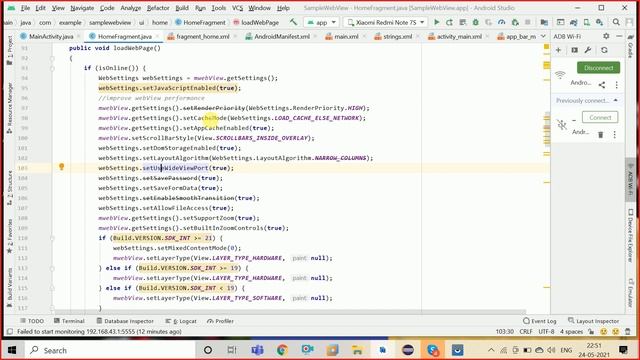Image resolution: width=640 pixels, height=360 pixels.
Task: Click the Make Project hammer icon
Action: tap(293, 22)
